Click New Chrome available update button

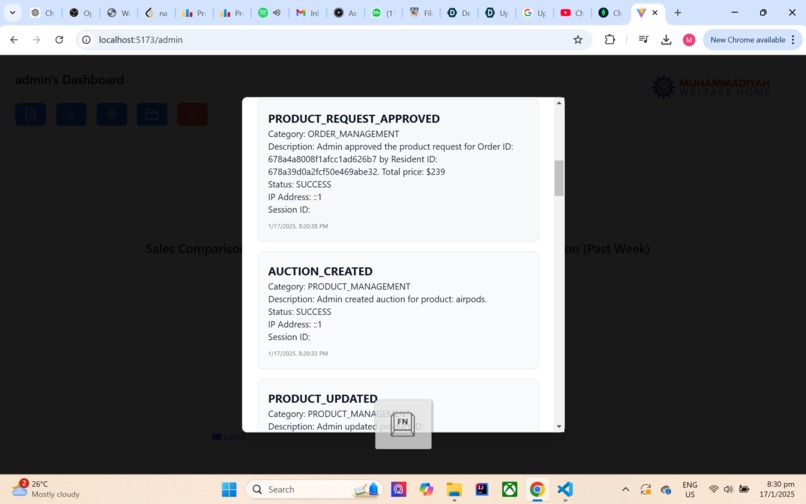click(747, 40)
